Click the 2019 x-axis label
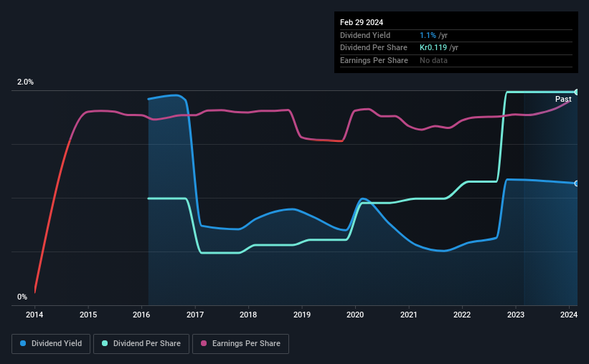Viewport: 589px width, 364px height. (301, 315)
